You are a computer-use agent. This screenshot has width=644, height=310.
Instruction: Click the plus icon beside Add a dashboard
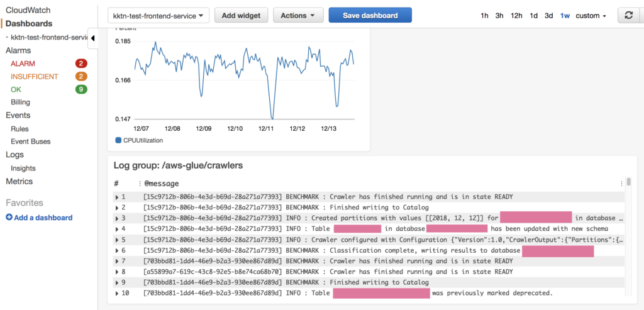(9, 218)
